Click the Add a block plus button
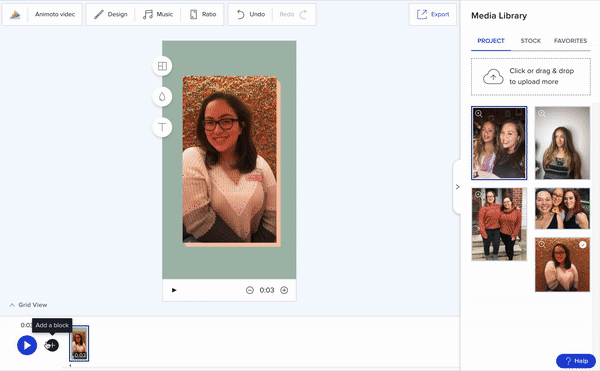The image size is (600, 371). [x=52, y=345]
